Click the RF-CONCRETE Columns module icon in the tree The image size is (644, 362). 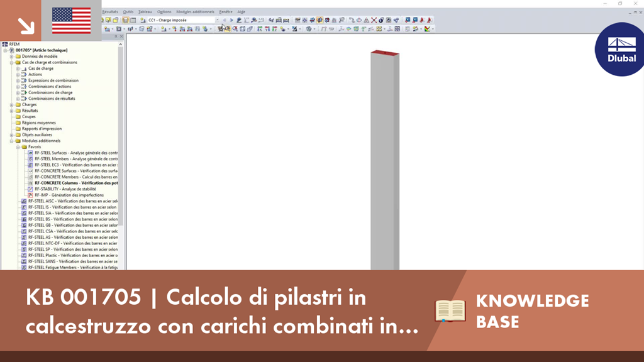pyautogui.click(x=30, y=183)
